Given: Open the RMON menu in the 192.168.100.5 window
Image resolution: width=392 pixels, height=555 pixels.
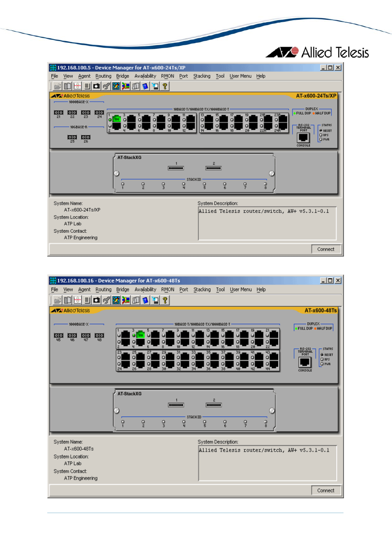Looking at the screenshot, I should [x=167, y=76].
